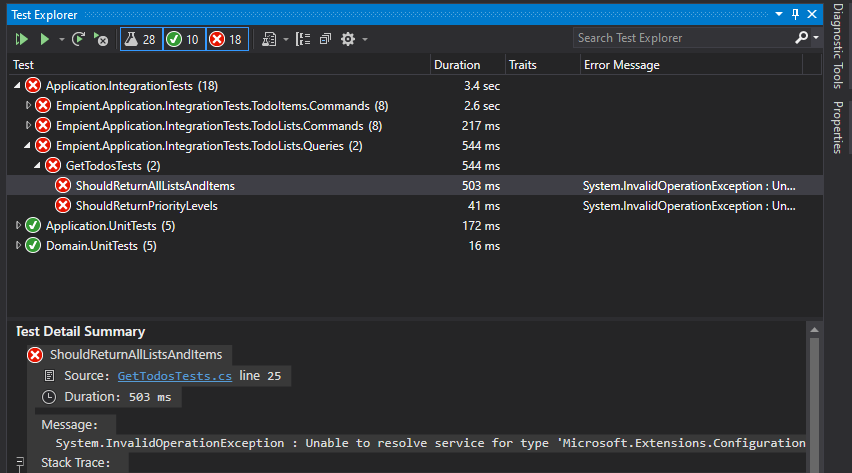This screenshot has height=473, width=852.
Task: Sort by the Error Message column header
Action: click(691, 65)
